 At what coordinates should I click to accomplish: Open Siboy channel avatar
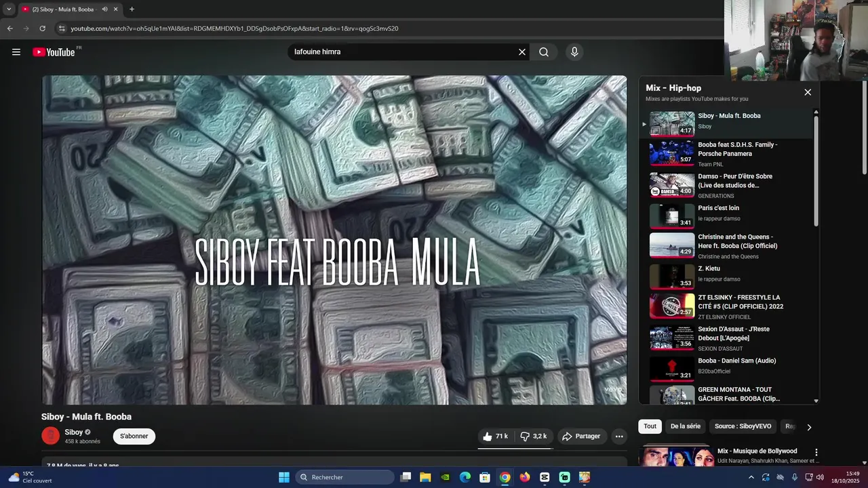coord(51,436)
